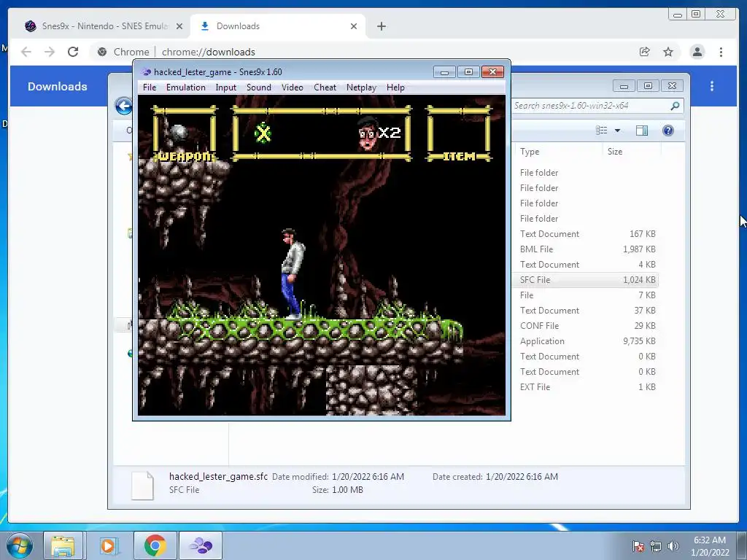Click the hacked_lester_game.sfc name in details pane
Image resolution: width=747 pixels, height=560 pixels.
(218, 476)
